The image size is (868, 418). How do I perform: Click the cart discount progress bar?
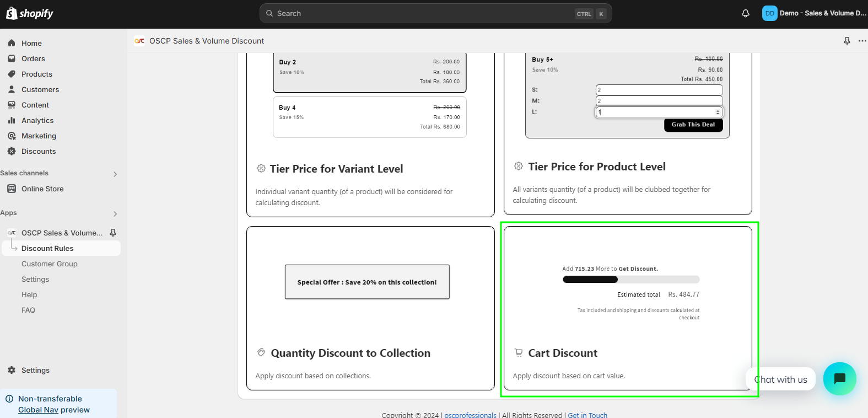point(630,280)
